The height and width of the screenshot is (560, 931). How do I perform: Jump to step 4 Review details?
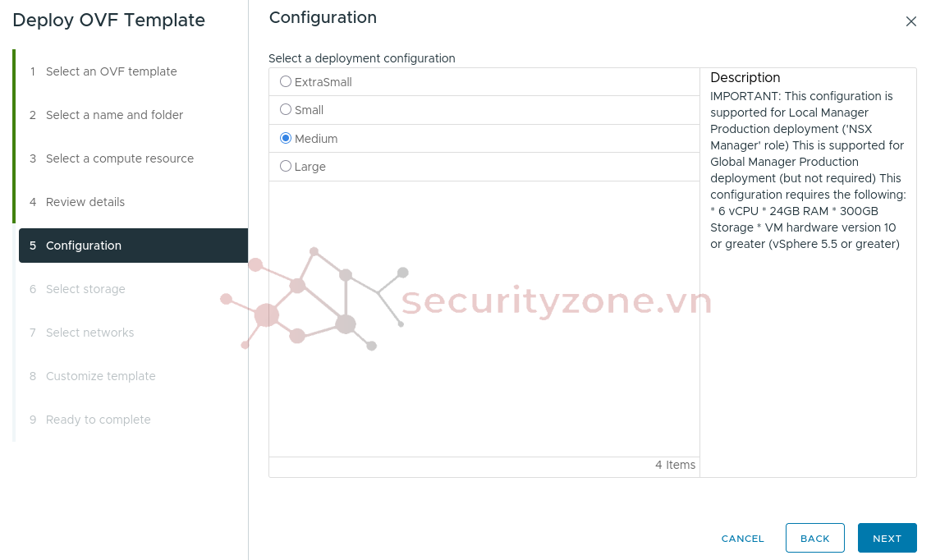[85, 202]
